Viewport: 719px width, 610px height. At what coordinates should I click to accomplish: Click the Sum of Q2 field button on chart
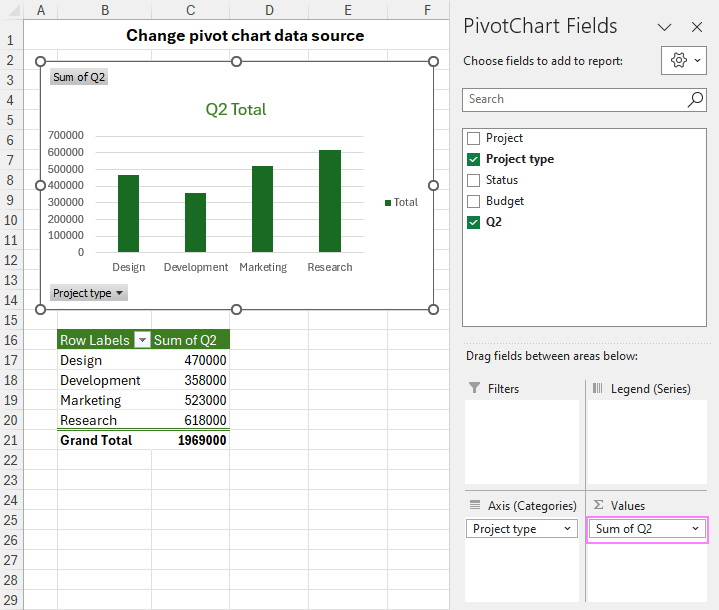point(79,77)
